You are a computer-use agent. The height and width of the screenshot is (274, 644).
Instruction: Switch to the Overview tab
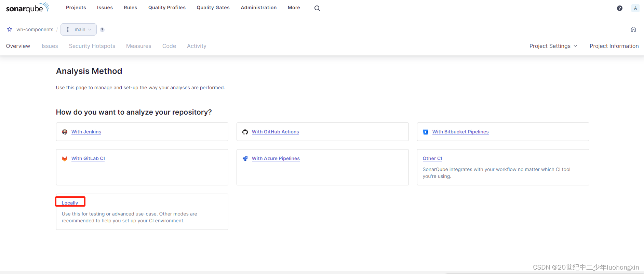tap(18, 46)
